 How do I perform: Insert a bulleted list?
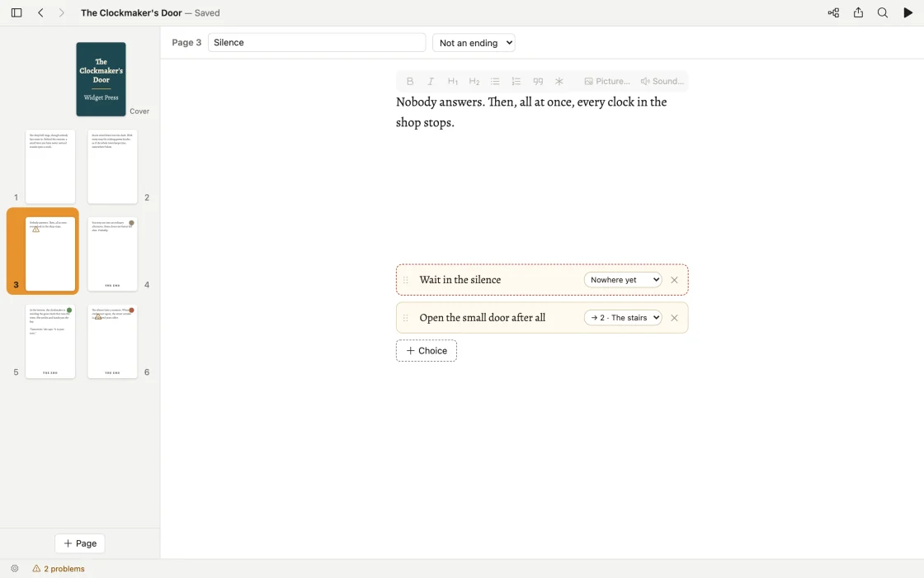(x=495, y=82)
